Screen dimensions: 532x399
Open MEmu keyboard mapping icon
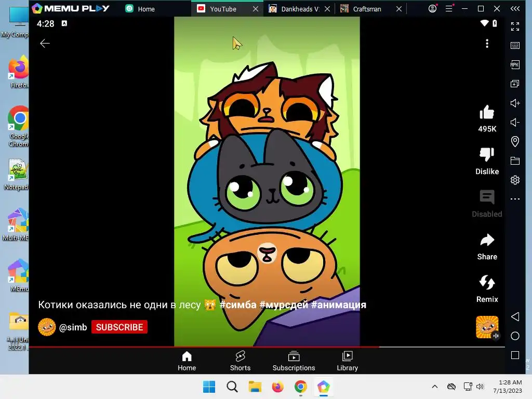[515, 46]
